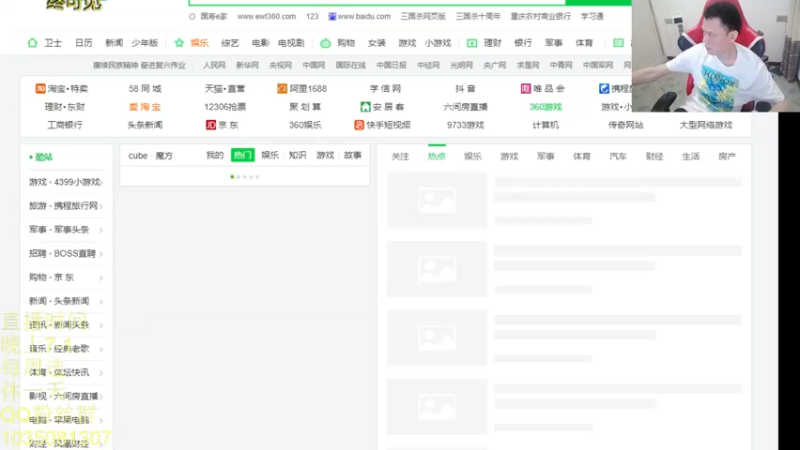This screenshot has width=800, height=450.
Task: Open the 少年版 navigation item
Action: 144,43
